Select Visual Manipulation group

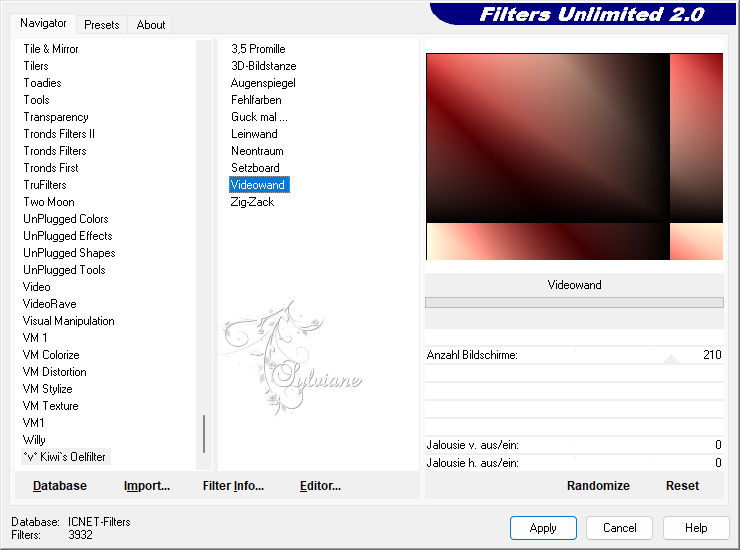(x=68, y=321)
